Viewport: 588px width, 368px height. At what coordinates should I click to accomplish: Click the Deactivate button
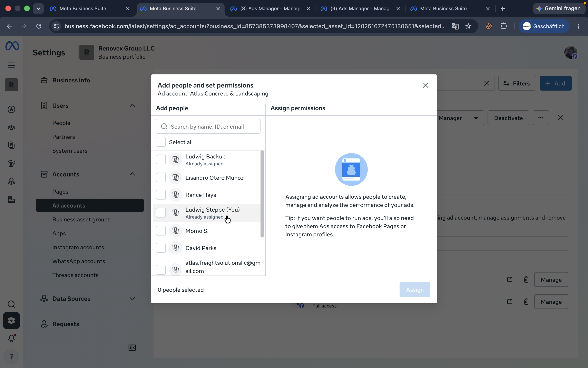coord(508,118)
